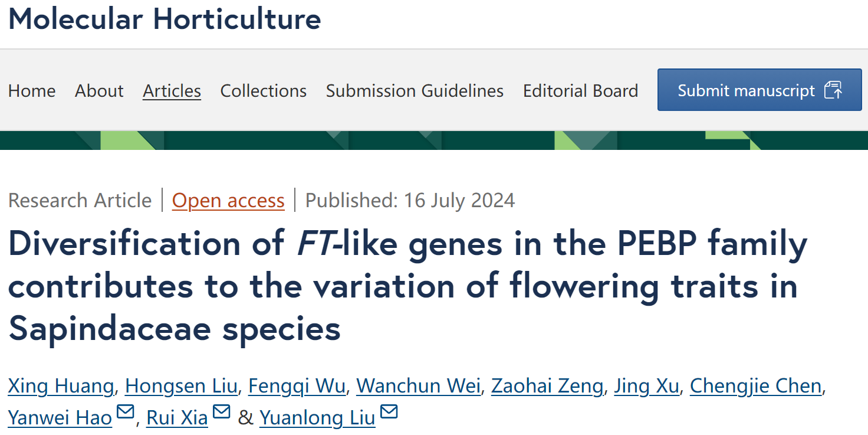
Task: Click the mail icon after Yuanlong Liu
Action: (x=389, y=412)
